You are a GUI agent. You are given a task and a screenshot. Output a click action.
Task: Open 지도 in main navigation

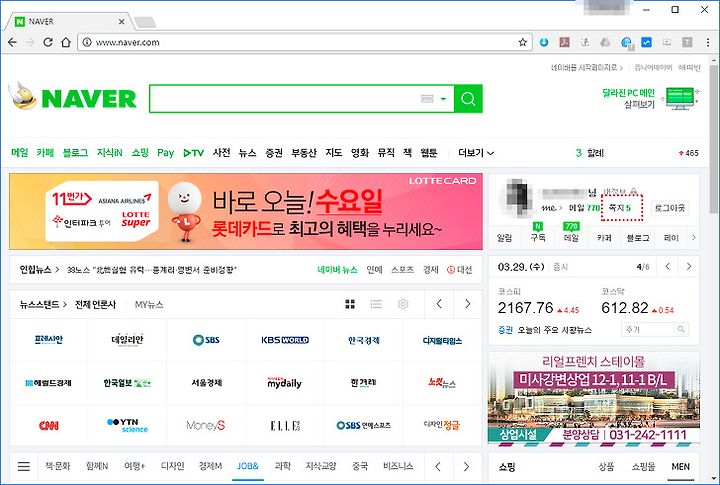pyautogui.click(x=334, y=152)
